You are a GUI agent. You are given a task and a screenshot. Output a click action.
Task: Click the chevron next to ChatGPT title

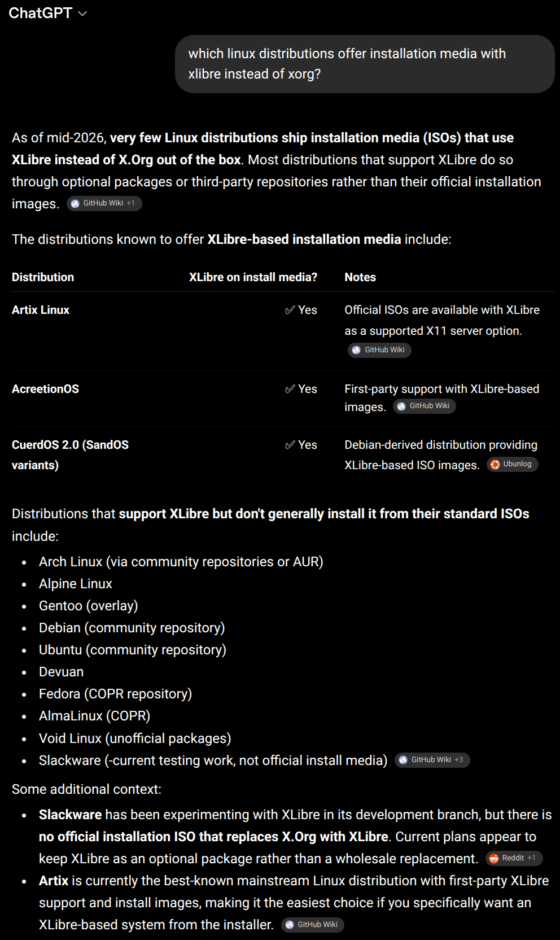click(x=82, y=14)
